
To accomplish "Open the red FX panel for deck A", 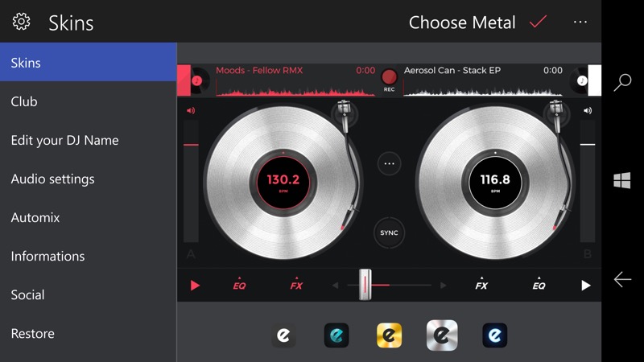I will pyautogui.click(x=296, y=285).
